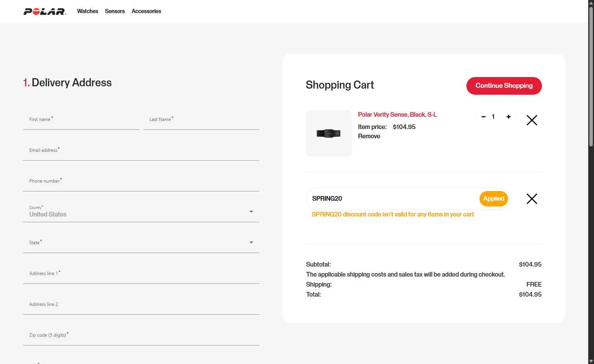Viewport: 594px width, 364px height.
Task: Click the 'Delivery Address' heading
Action: pos(67,83)
